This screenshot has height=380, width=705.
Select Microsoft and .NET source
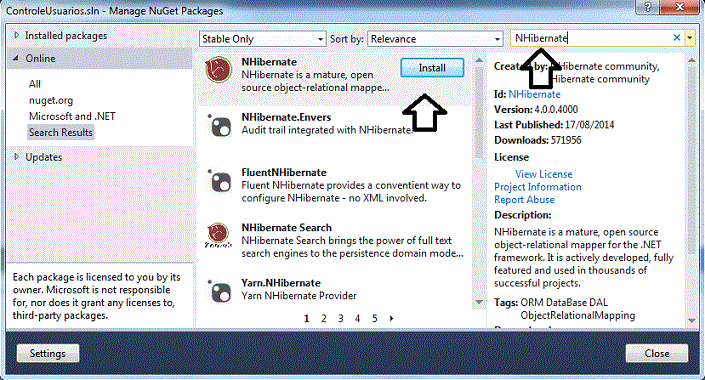click(72, 116)
